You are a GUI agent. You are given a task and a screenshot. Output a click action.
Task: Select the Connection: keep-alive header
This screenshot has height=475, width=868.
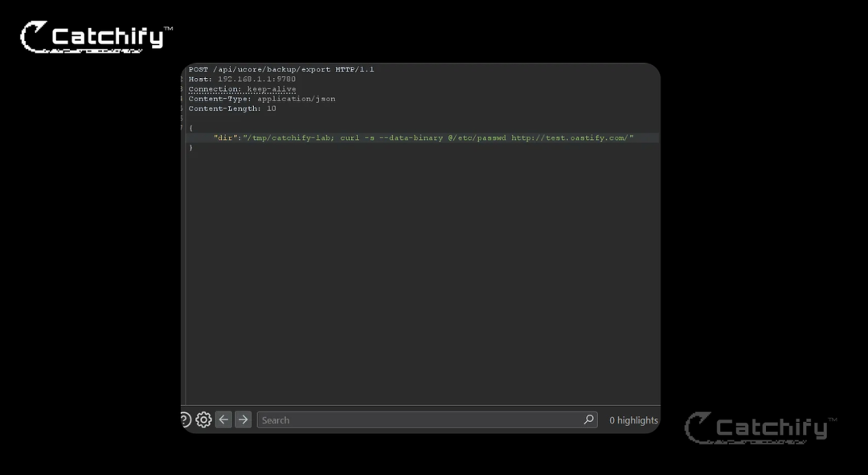click(x=242, y=89)
